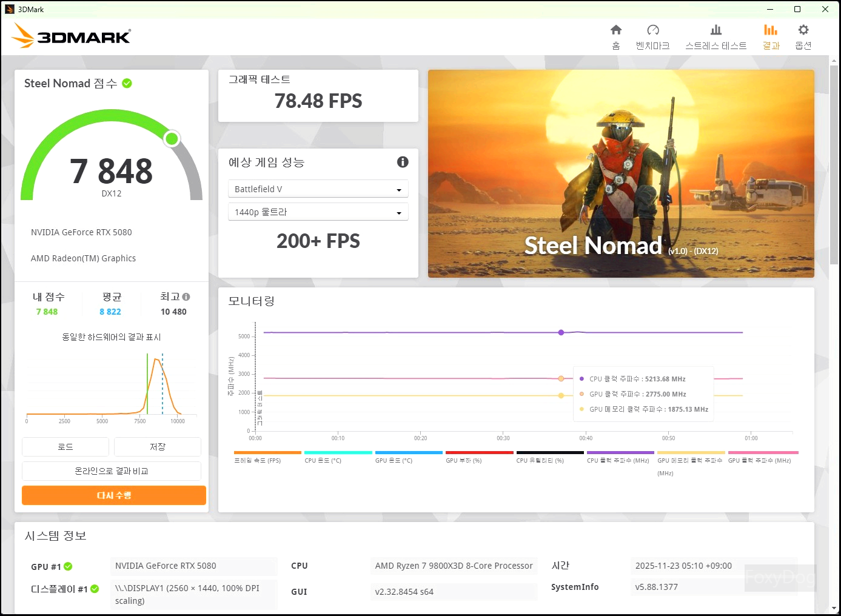This screenshot has width=841, height=616.
Task: Click display info \\.\DISPLAY1 2560 × 1440
Action: (194, 594)
